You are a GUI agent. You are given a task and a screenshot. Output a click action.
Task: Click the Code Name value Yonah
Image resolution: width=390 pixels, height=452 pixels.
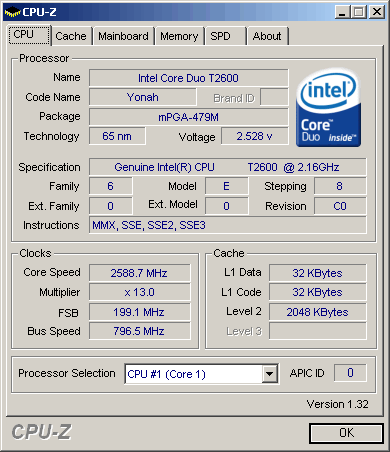click(x=143, y=97)
